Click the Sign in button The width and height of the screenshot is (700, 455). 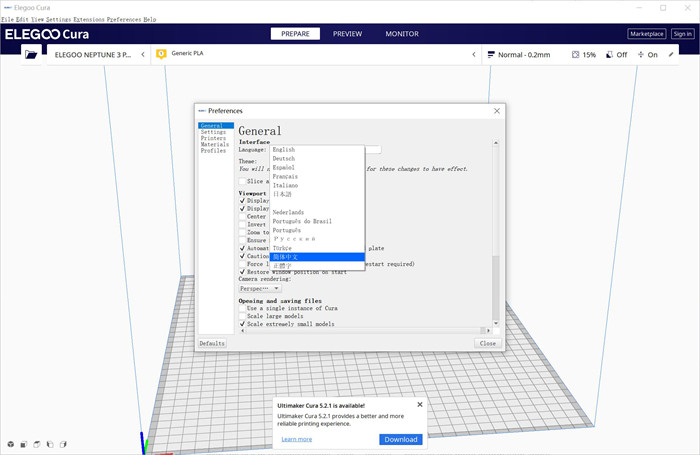coord(683,34)
